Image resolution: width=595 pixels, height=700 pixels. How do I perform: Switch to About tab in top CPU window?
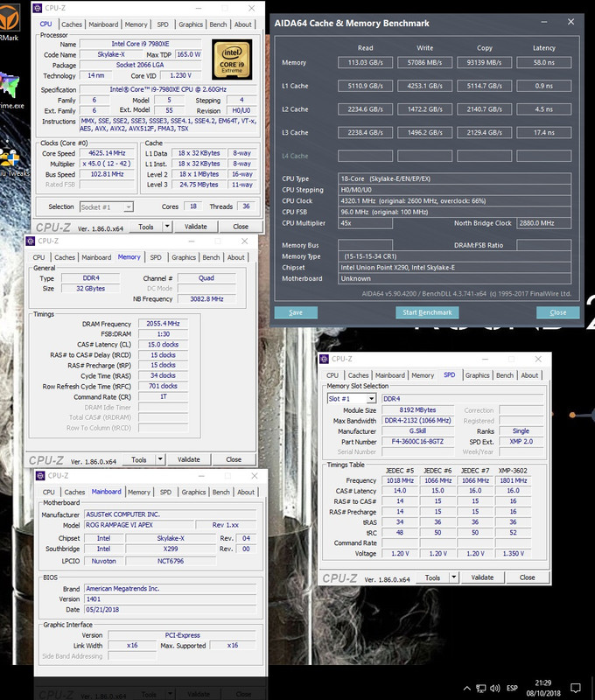pyautogui.click(x=243, y=24)
